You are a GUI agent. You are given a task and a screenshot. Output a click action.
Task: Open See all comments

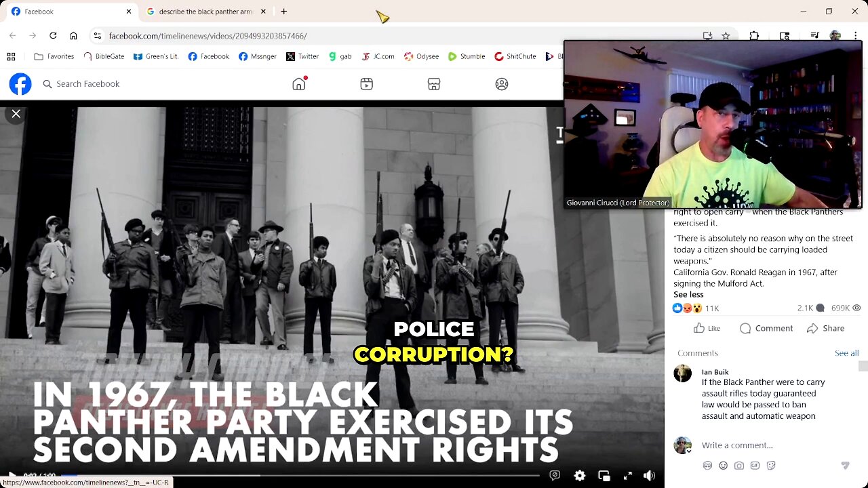[x=846, y=353]
